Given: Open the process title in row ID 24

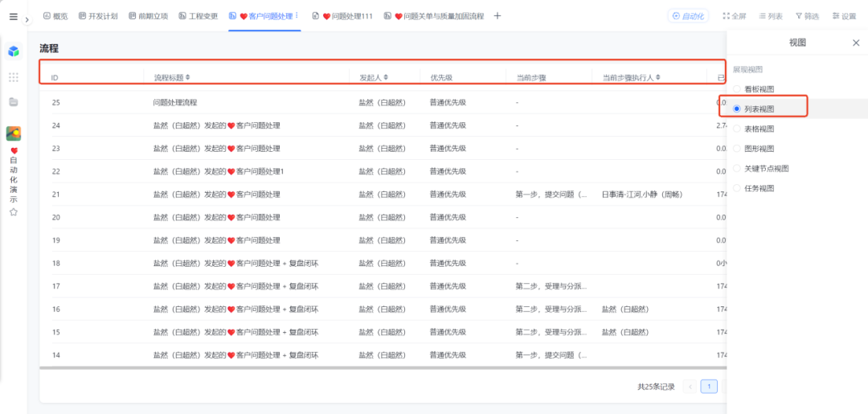Looking at the screenshot, I should point(216,125).
